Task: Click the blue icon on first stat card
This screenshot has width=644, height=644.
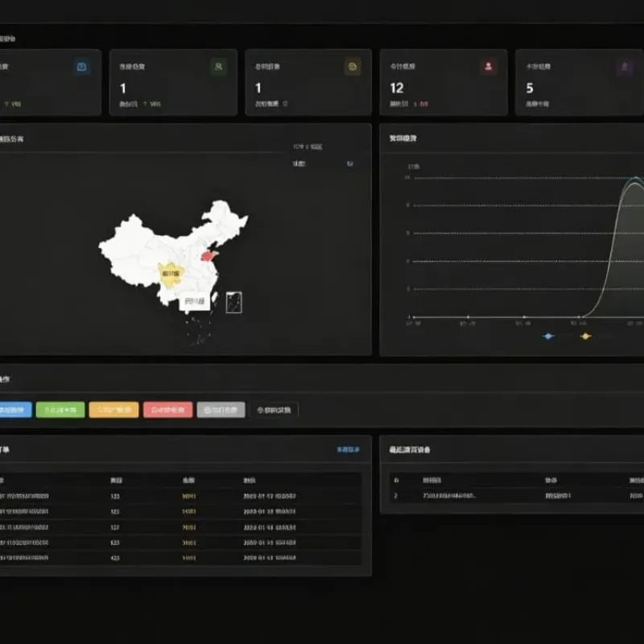Action: pyautogui.click(x=82, y=67)
